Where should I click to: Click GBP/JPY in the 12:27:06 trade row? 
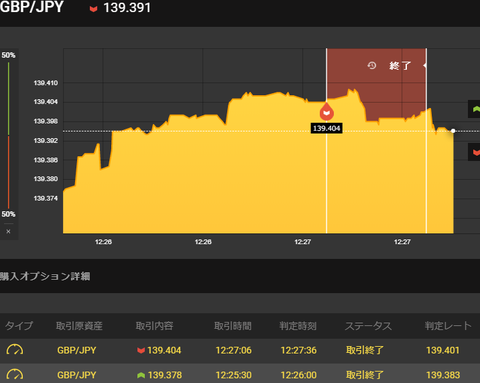tap(77, 350)
